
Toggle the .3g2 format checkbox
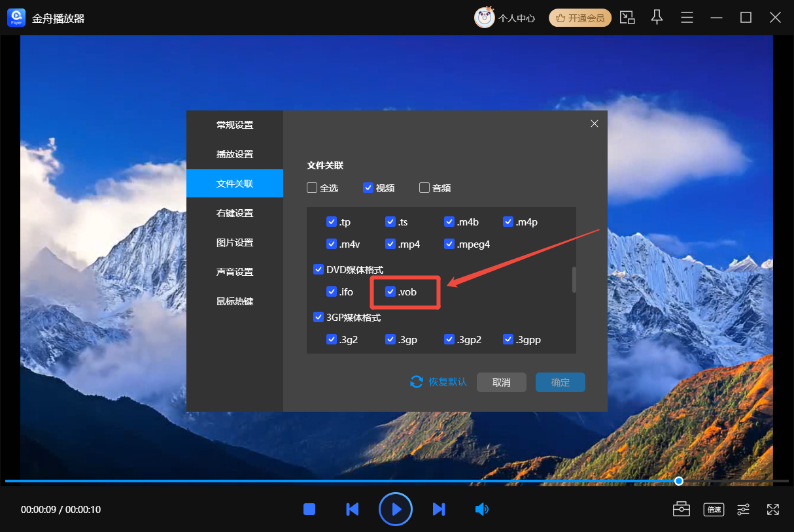tap(332, 340)
